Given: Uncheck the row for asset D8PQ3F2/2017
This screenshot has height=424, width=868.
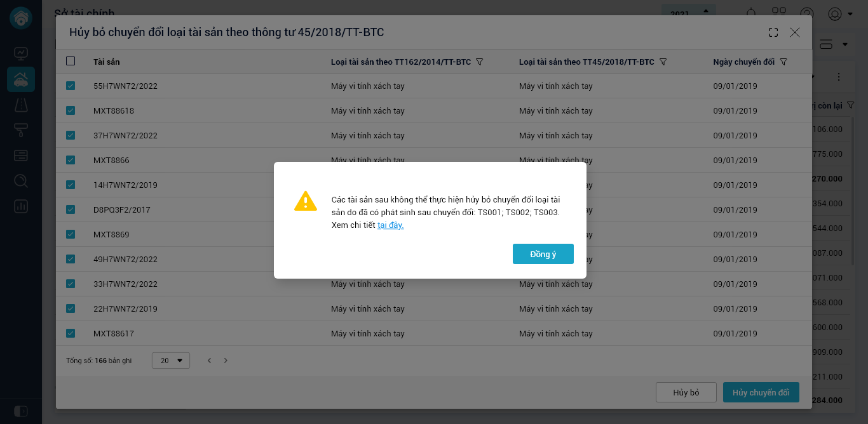Looking at the screenshot, I should [71, 209].
